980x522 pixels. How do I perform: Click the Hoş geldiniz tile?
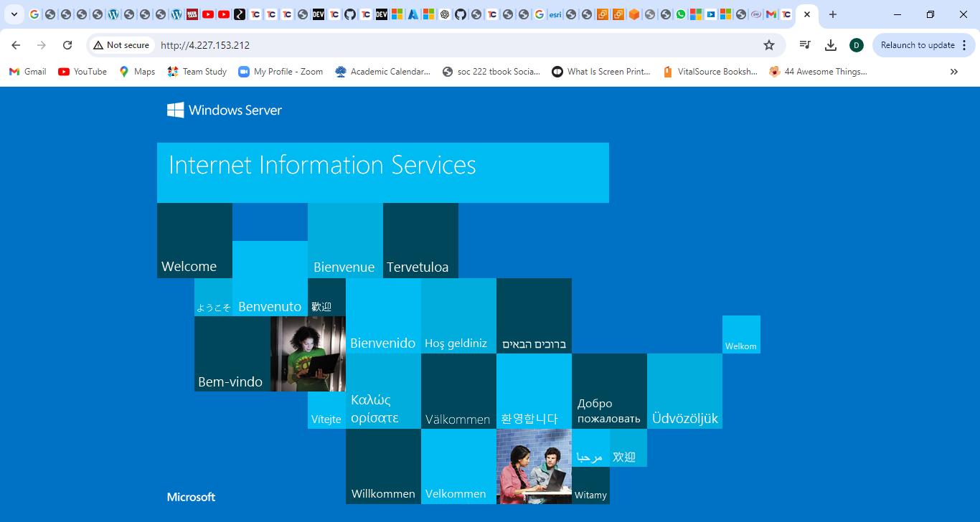point(458,315)
